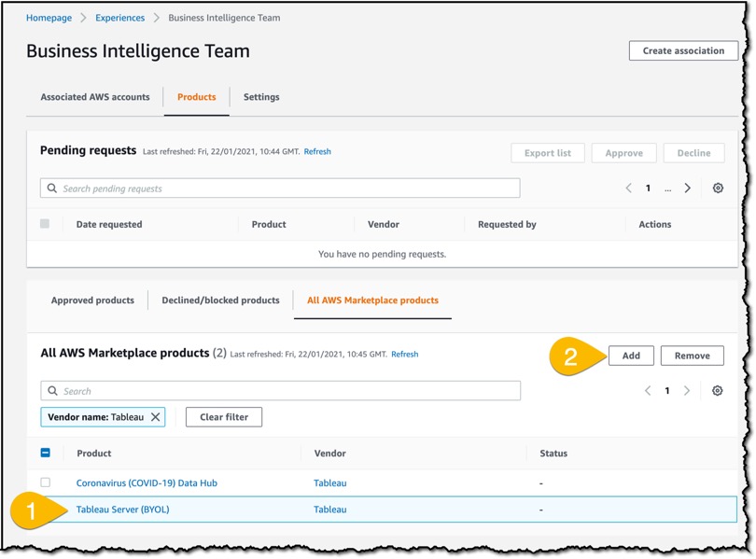This screenshot has width=756, height=559.
Task: Go to previous page of pending requests
Action: tap(629, 188)
